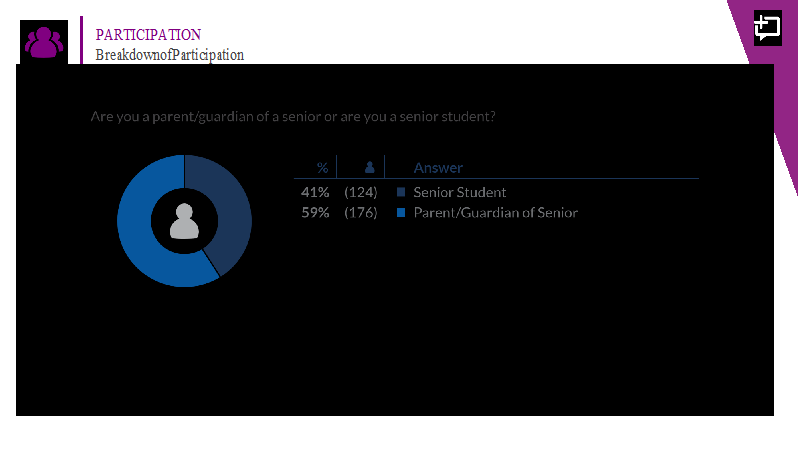Image resolution: width=800 pixels, height=450 pixels.
Task: Click the Parent/Guardian of Senior answer label
Action: [x=495, y=212]
